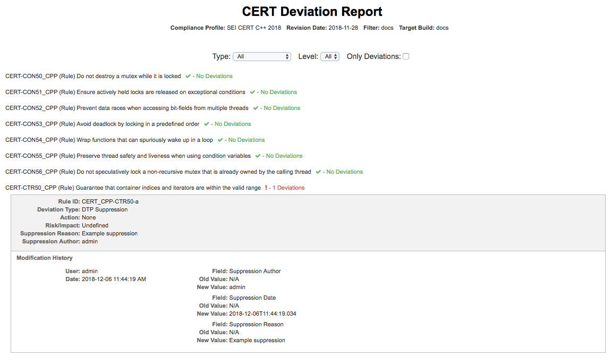Click the green checkmark for CERT-CON50_CPP
The height and width of the screenshot is (364, 611).
pos(188,77)
